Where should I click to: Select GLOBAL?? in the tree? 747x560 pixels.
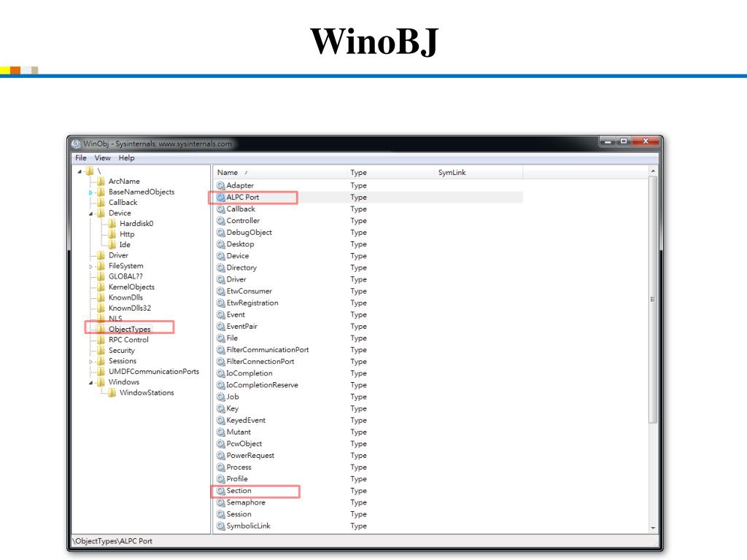point(125,276)
